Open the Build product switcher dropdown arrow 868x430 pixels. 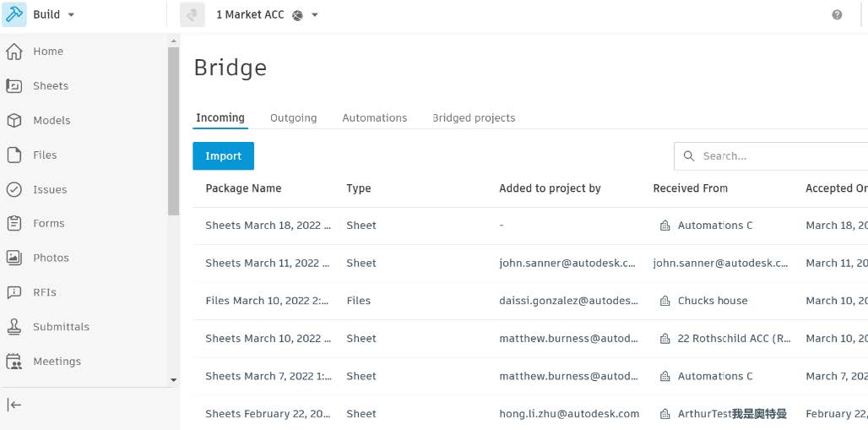click(71, 15)
